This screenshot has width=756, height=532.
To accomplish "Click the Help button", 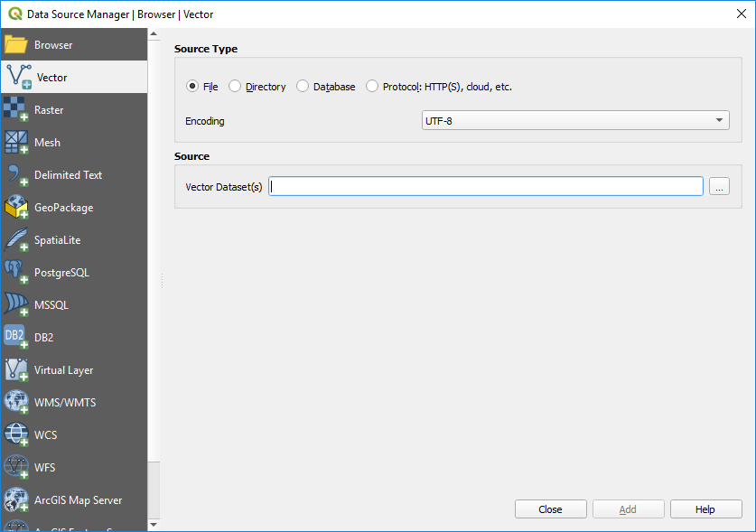I will (705, 509).
